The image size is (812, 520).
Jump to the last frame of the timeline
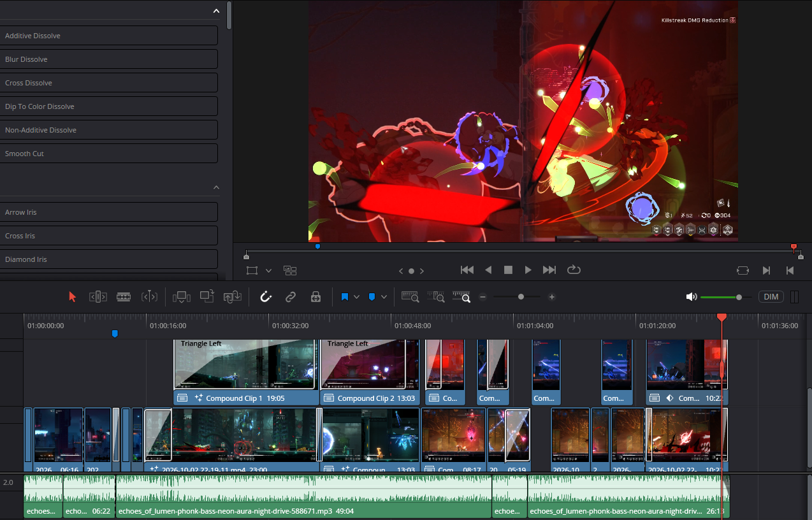coord(549,270)
